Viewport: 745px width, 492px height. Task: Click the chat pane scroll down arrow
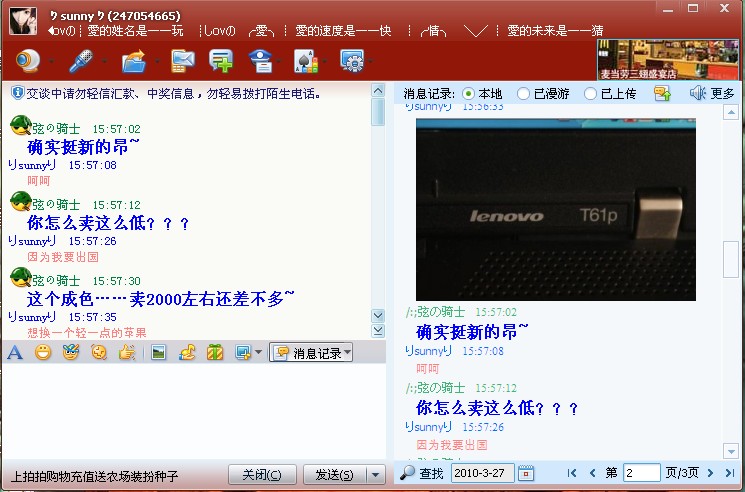click(378, 315)
